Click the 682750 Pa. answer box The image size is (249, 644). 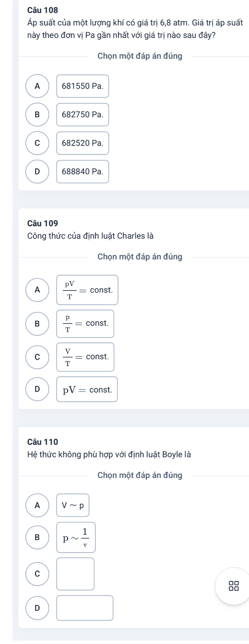pyautogui.click(x=82, y=115)
